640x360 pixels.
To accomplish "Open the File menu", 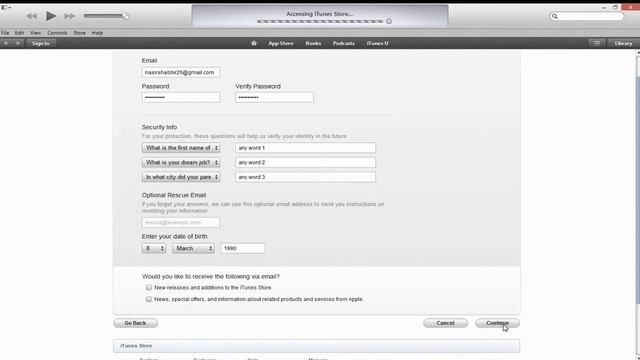I will pyautogui.click(x=5, y=33).
